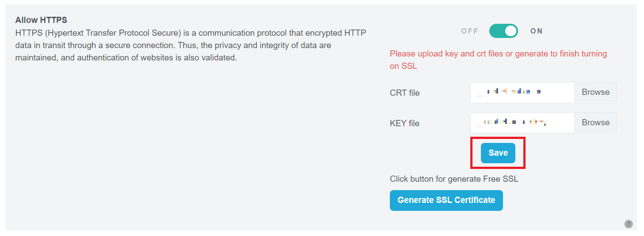Browse for a KEY file

[x=595, y=123]
